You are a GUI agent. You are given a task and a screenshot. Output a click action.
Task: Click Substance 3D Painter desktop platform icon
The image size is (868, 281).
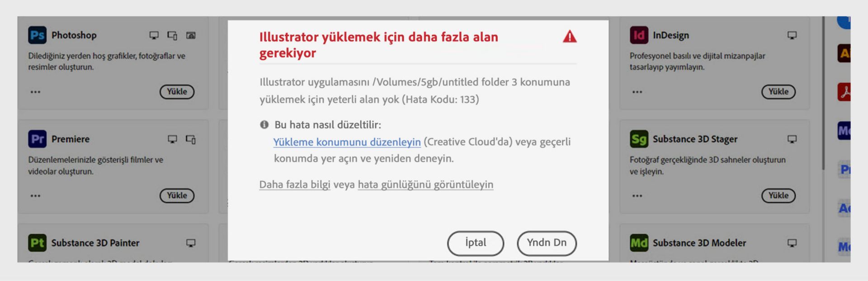pos(191,243)
